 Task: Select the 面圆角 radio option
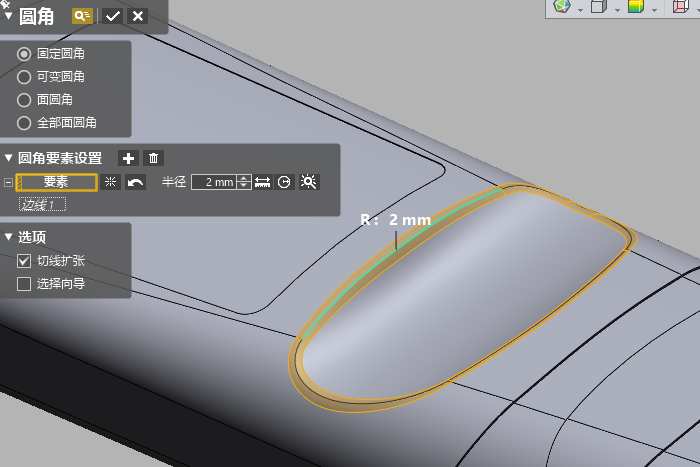coord(25,100)
